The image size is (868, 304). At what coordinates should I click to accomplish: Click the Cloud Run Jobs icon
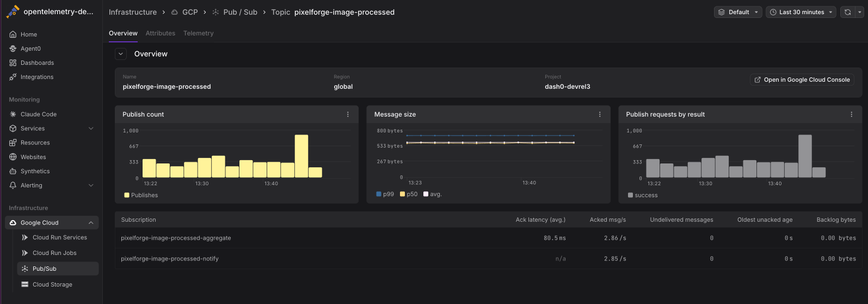25,253
